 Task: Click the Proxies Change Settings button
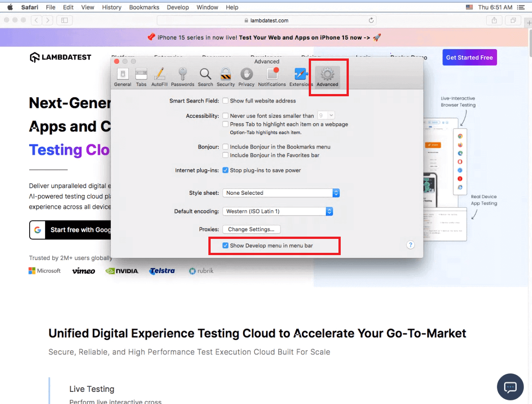pyautogui.click(x=252, y=229)
